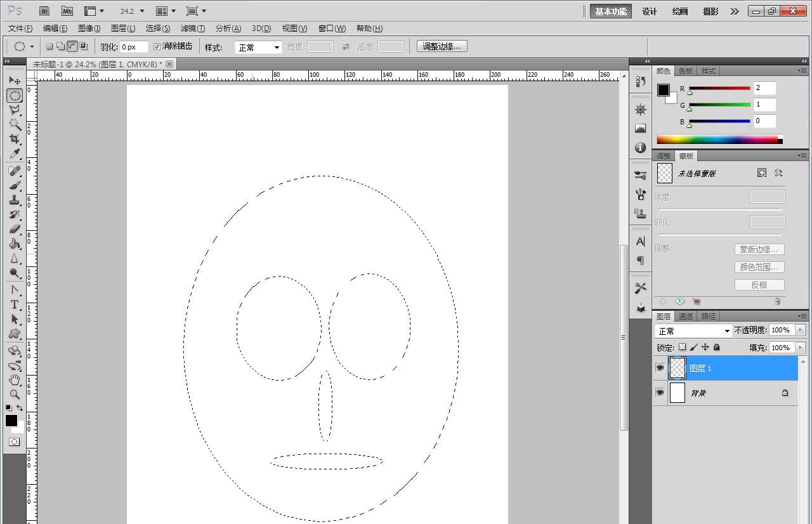Select the Path Selection tool

coord(14,319)
